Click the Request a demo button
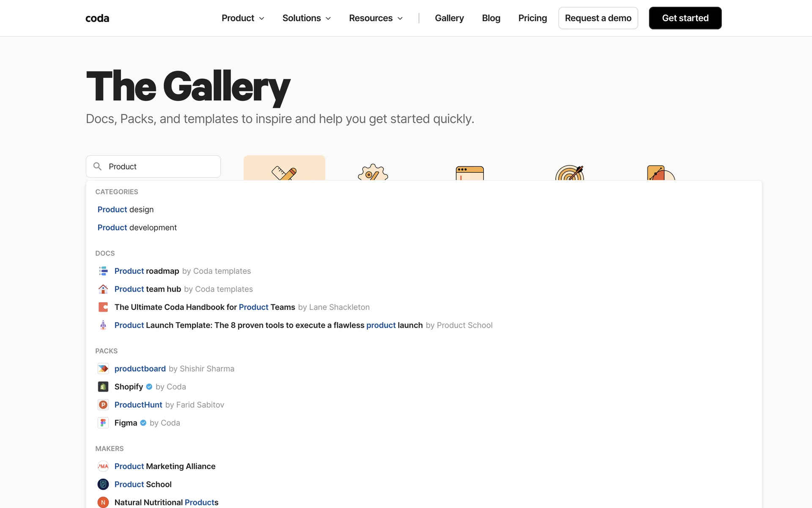812x508 pixels. click(598, 18)
